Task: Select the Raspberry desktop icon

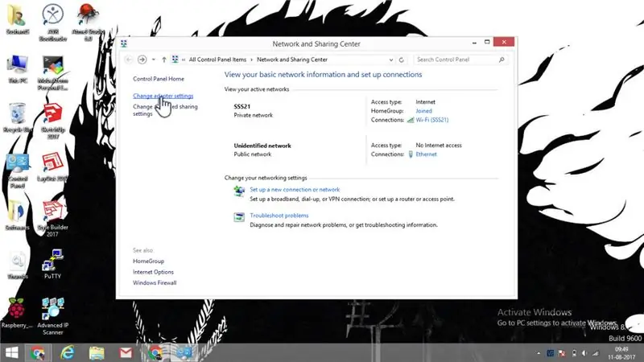Action: (16, 314)
